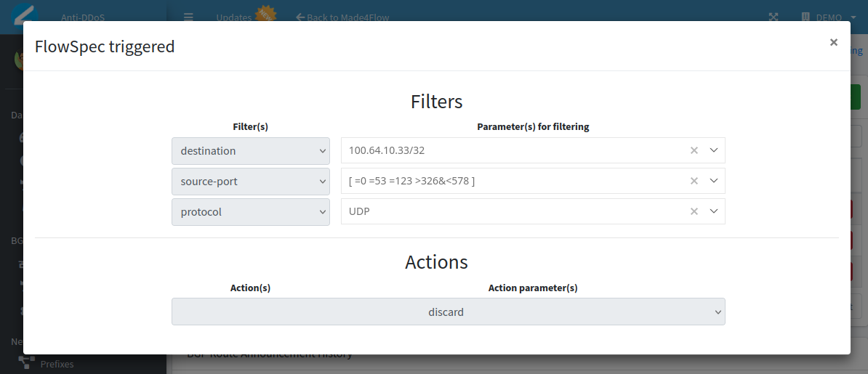This screenshot has height=374, width=868.
Task: Open the Updates link in top bar
Action: 234,17
